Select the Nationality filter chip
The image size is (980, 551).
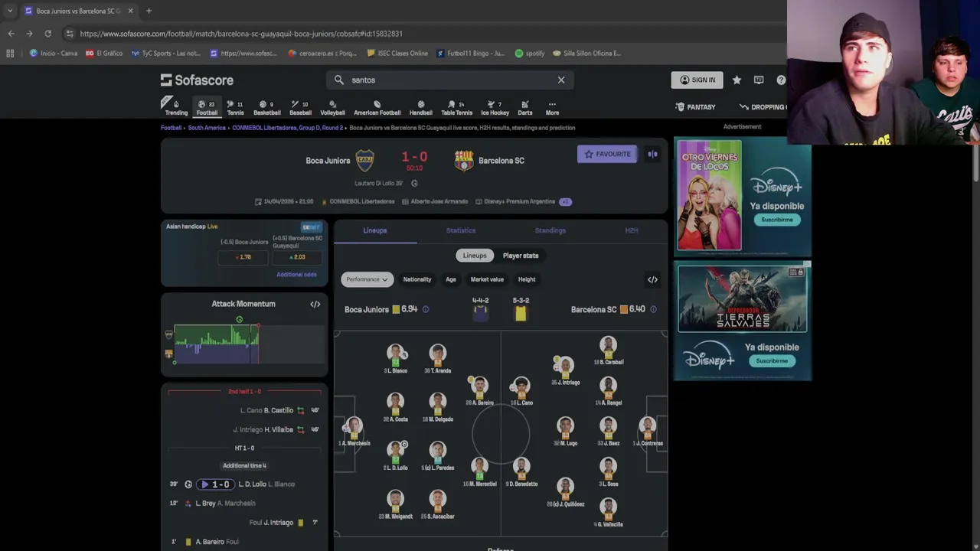(417, 279)
